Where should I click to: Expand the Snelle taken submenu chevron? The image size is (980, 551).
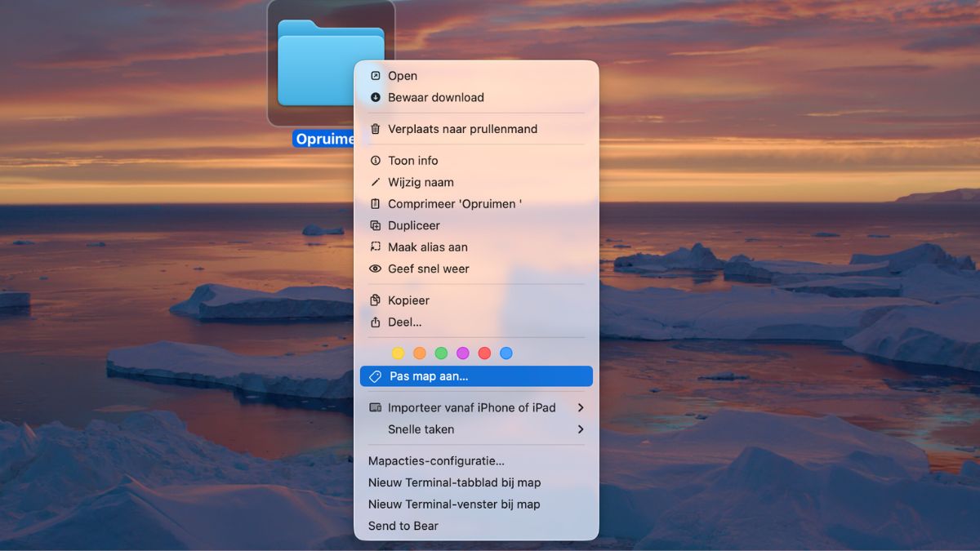581,429
